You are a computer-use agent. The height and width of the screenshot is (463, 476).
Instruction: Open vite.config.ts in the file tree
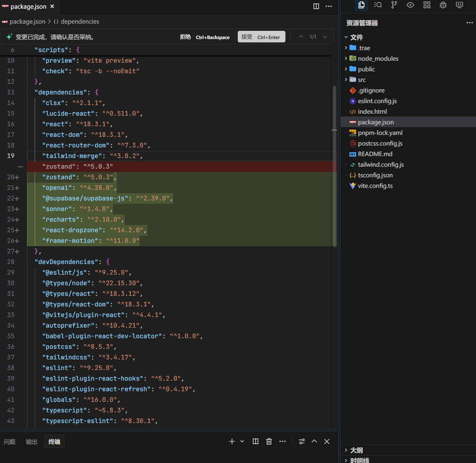[x=375, y=185]
